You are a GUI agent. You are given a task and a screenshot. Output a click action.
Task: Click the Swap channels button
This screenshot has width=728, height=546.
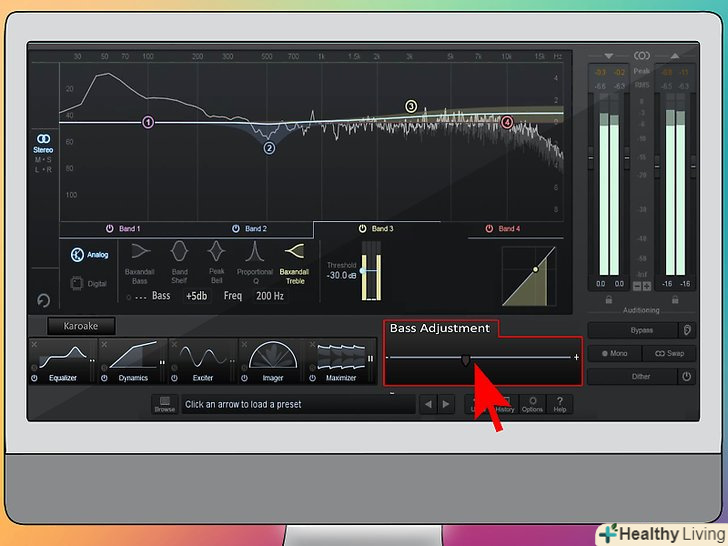click(669, 353)
